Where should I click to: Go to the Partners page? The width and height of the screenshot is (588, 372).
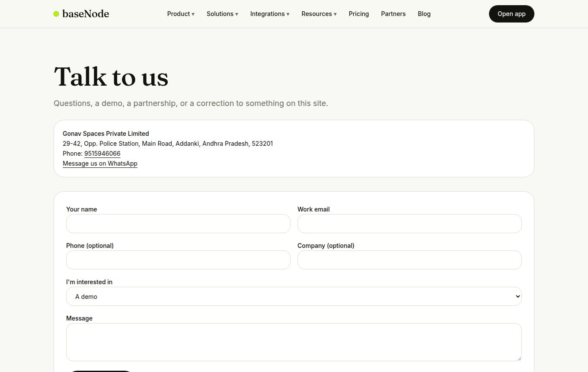point(393,14)
